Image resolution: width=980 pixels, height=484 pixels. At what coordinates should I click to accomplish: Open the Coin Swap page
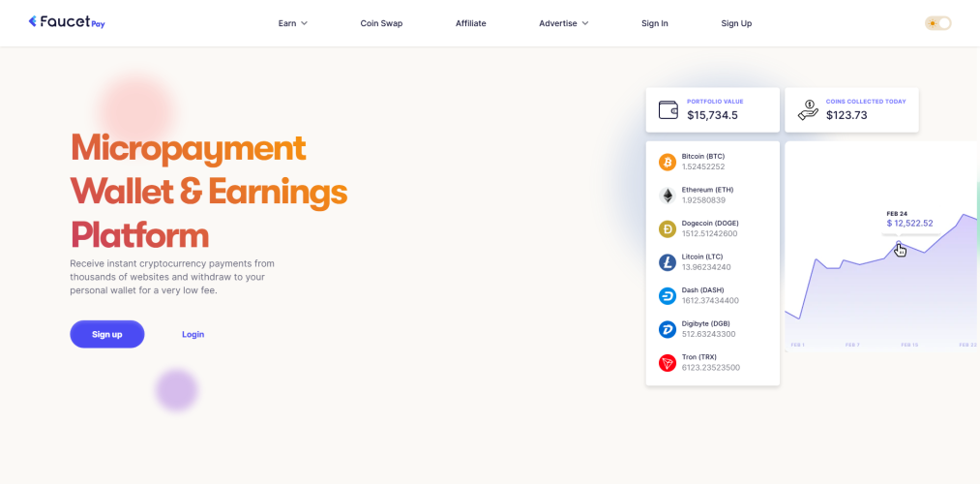pos(381,23)
